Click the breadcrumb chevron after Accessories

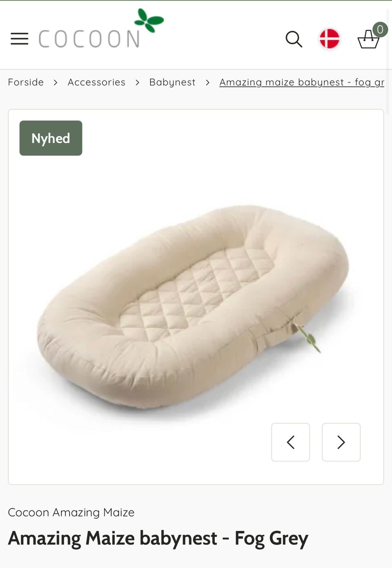(138, 82)
